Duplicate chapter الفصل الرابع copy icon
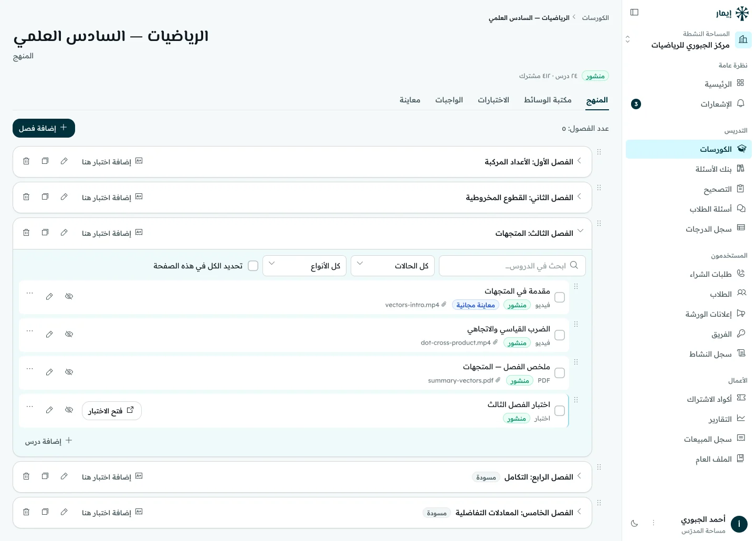 (x=45, y=476)
